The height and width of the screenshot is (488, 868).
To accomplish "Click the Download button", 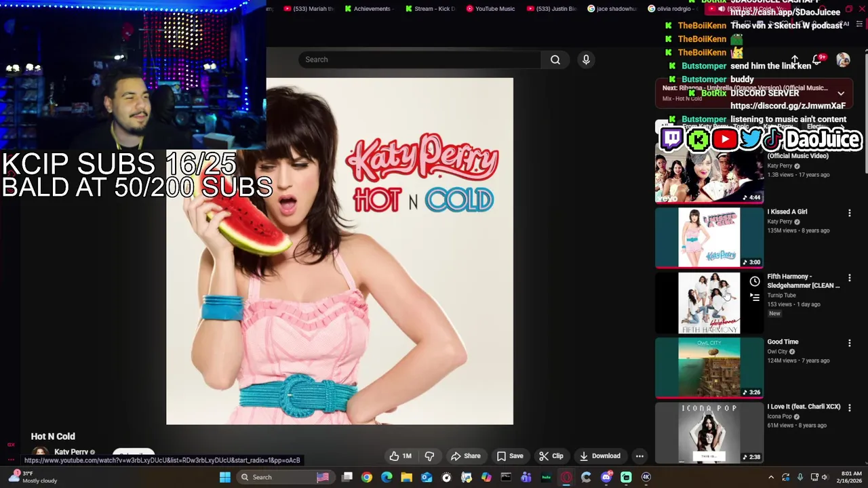I will coord(600,456).
